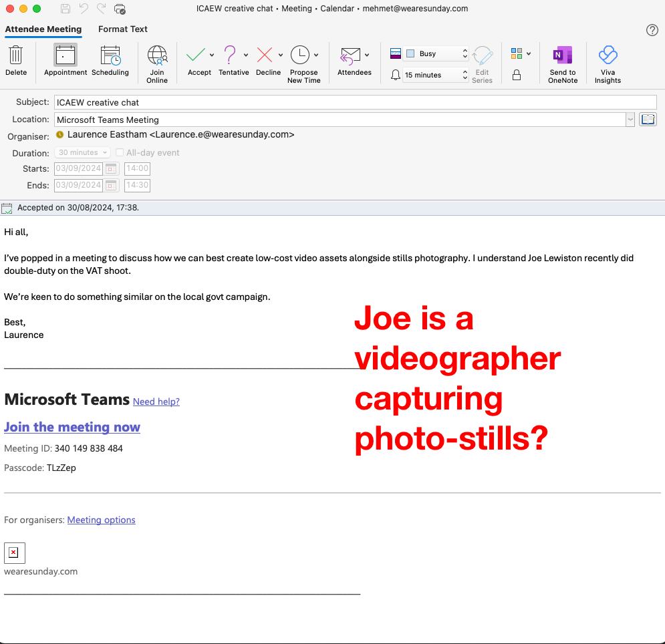Switch to the Attendee Meeting tab
This screenshot has width=665, height=644.
point(43,29)
